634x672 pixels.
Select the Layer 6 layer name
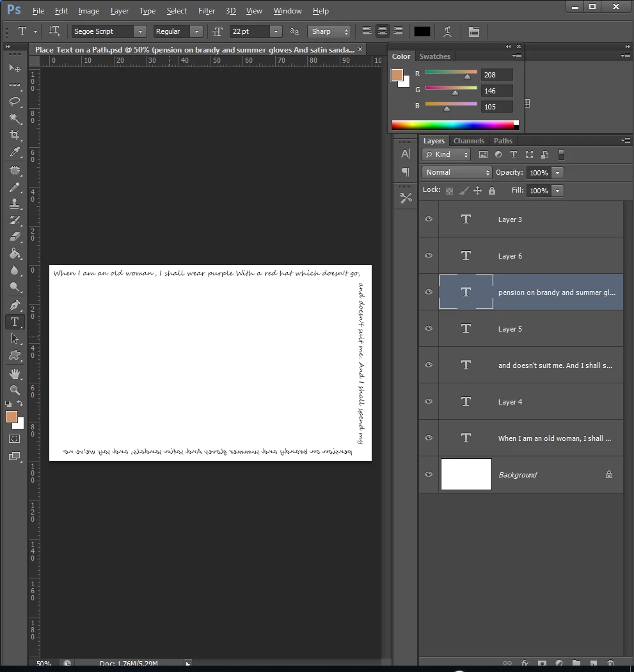coord(510,256)
